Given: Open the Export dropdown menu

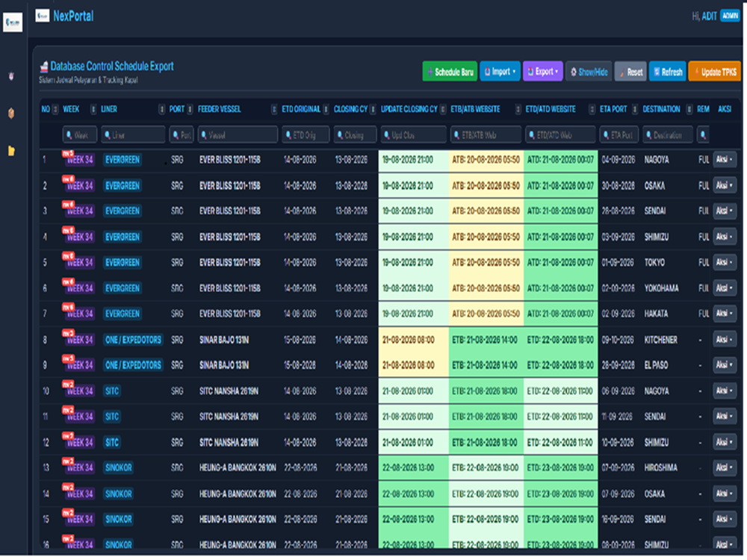Looking at the screenshot, I should point(542,72).
